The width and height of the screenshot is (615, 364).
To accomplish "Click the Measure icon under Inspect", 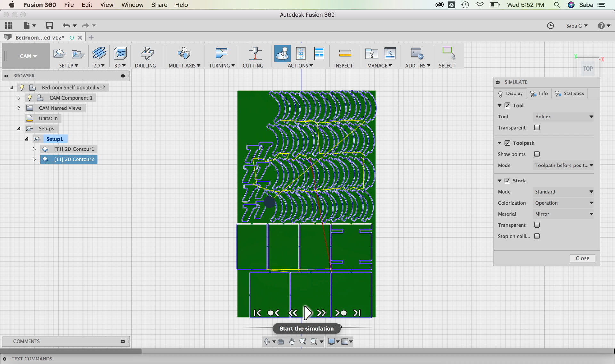I will (345, 53).
